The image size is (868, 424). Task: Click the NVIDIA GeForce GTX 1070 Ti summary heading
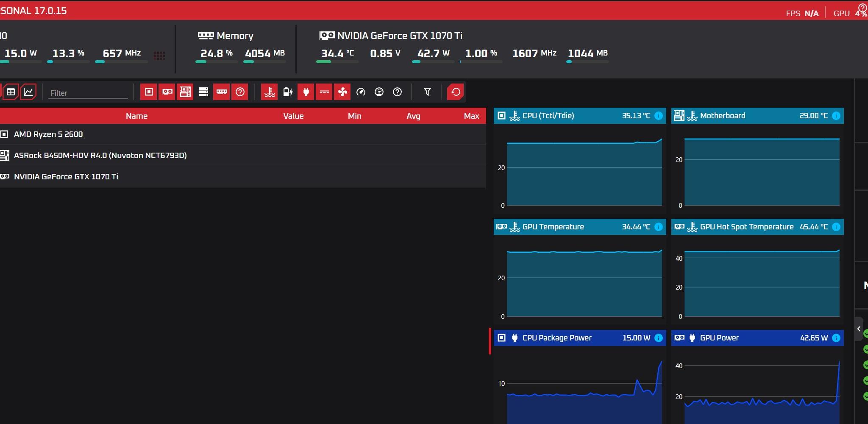400,36
